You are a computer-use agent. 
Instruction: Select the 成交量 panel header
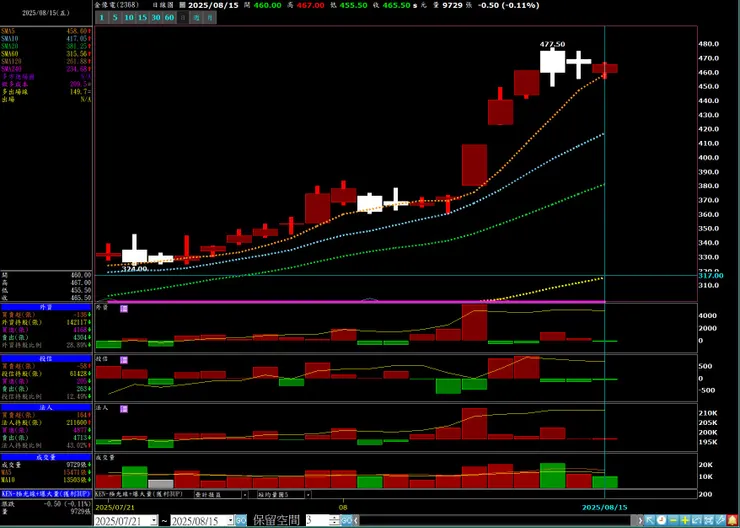[x=46, y=457]
